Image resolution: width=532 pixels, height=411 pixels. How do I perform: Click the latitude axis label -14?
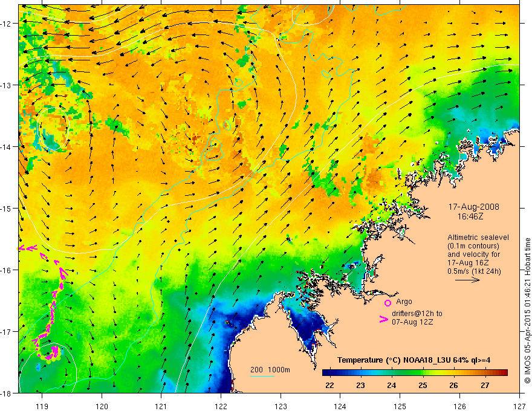(x=6, y=147)
